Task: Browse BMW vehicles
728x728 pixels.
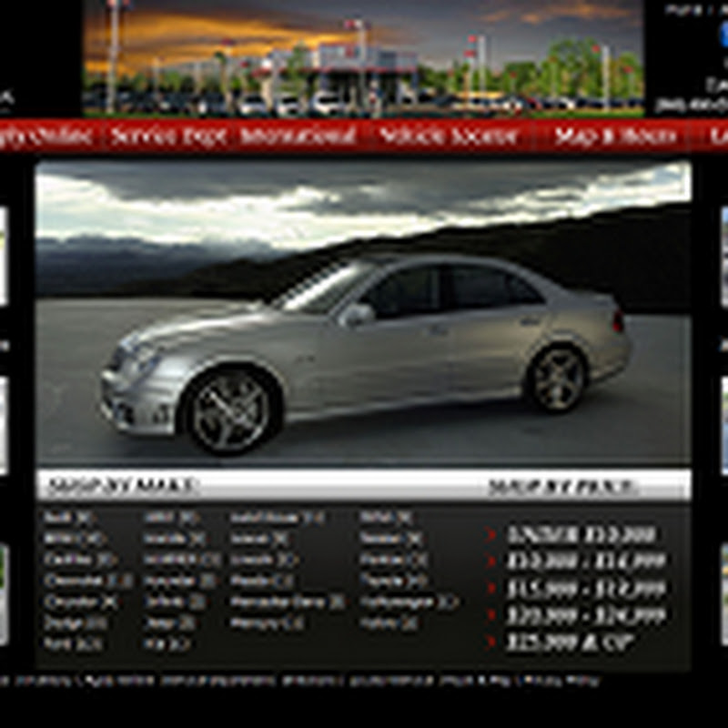Action: coord(75,539)
